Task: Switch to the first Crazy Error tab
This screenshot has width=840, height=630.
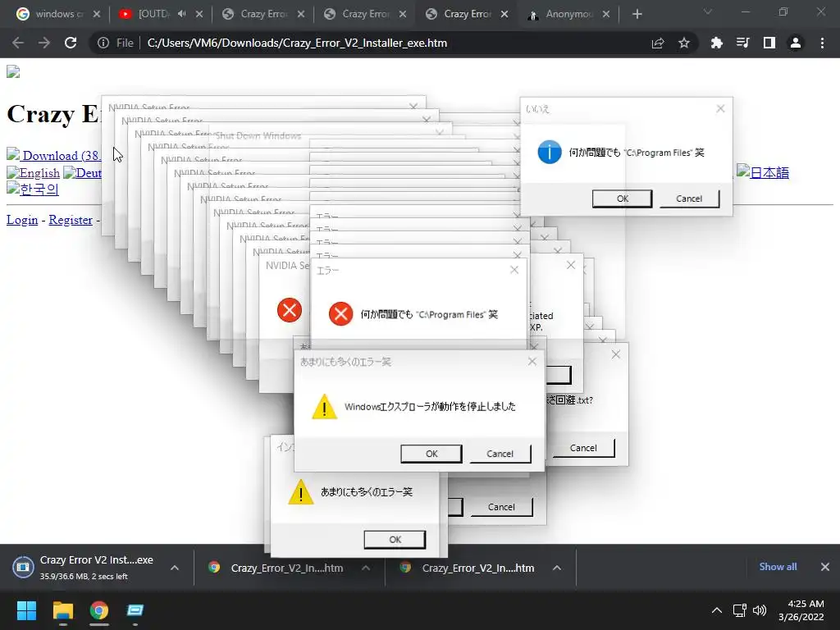Action: (262, 14)
